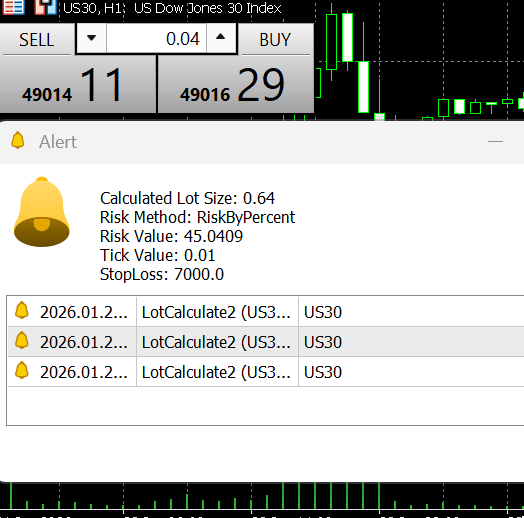Screen dimensions: 524x518
Task: Click the date cell in third alert row
Action: [84, 373]
